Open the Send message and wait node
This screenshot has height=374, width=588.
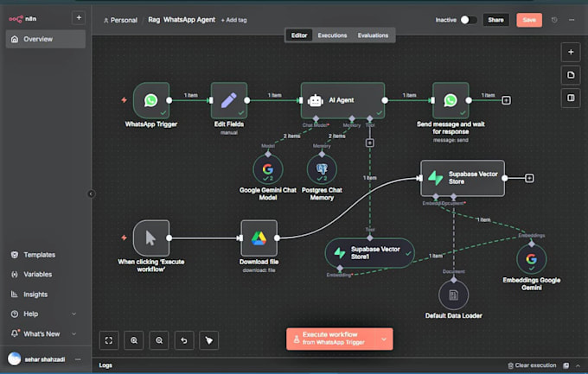[x=451, y=100]
